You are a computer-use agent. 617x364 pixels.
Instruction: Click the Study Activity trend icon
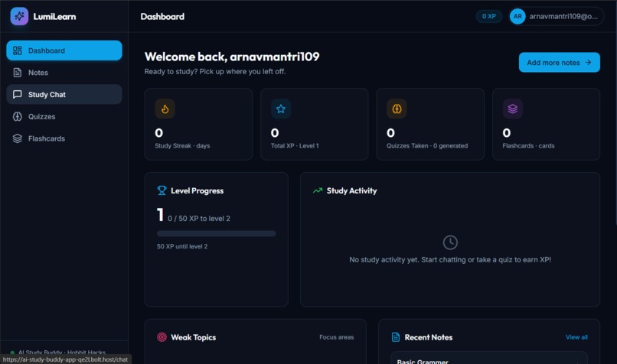(318, 190)
